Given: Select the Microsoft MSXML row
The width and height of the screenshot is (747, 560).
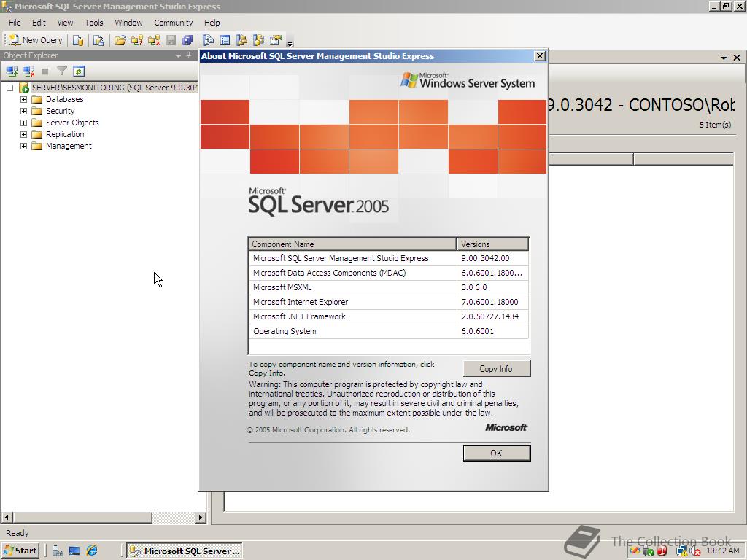Looking at the screenshot, I should (389, 287).
